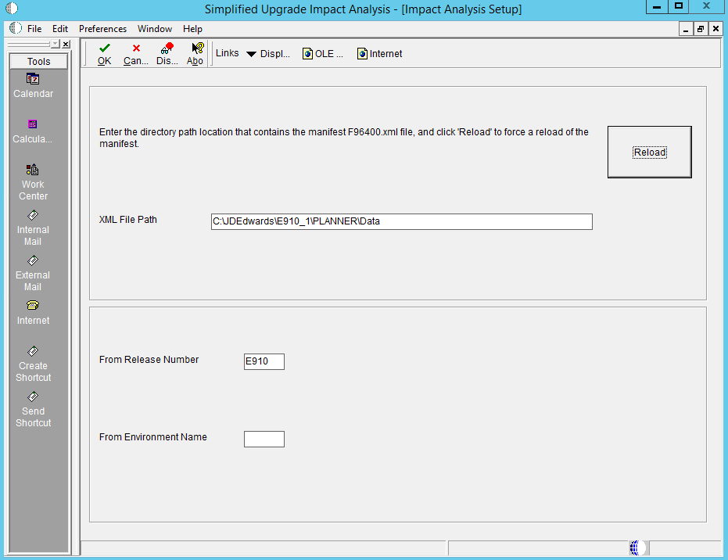Image resolution: width=728 pixels, height=560 pixels.
Task: Open Internal Mail from the Tools panel
Action: [x=33, y=228]
